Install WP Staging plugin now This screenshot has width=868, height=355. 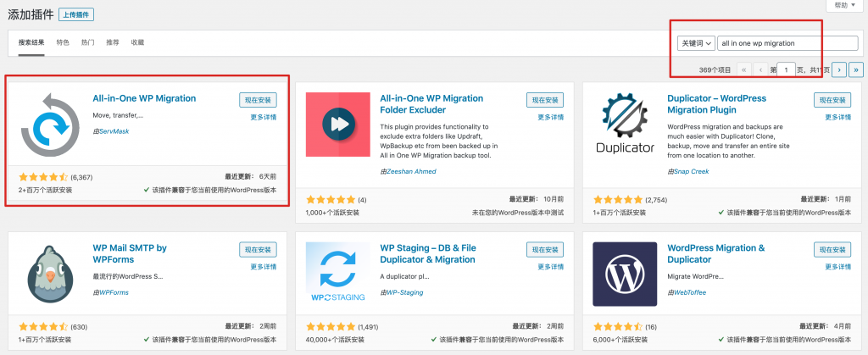tap(545, 249)
